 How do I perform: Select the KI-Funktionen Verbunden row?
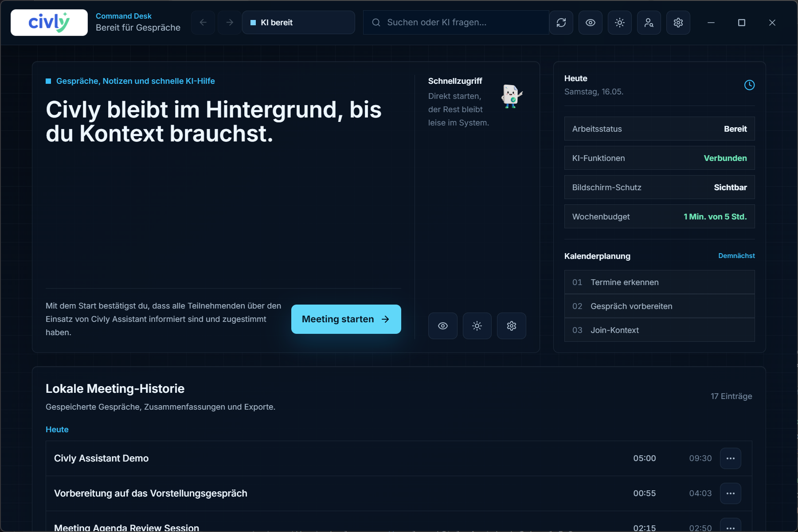pyautogui.click(x=660, y=158)
